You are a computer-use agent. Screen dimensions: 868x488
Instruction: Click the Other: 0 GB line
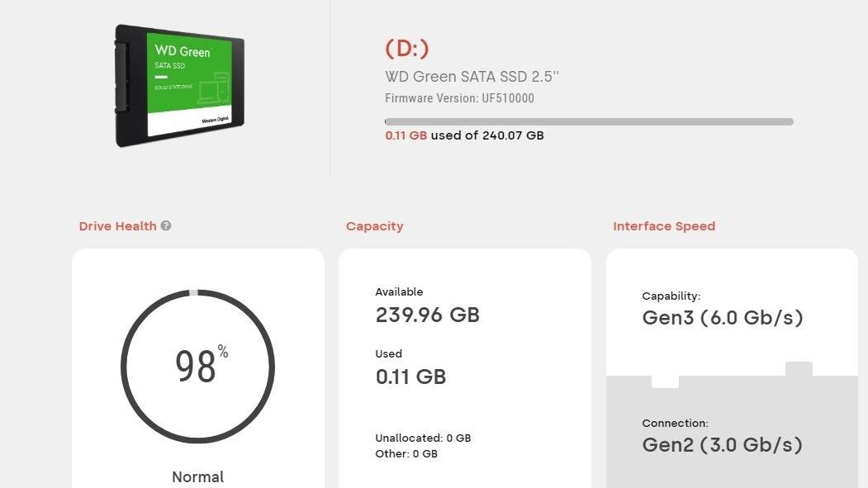pos(406,453)
